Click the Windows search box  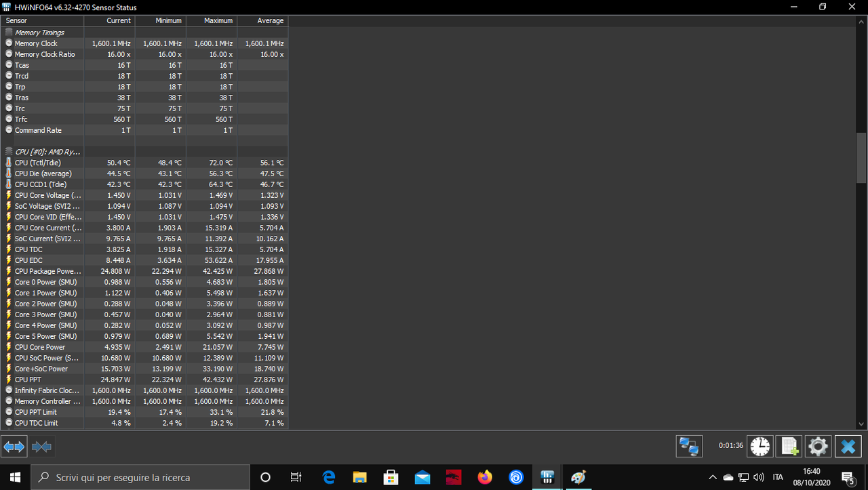click(140, 477)
